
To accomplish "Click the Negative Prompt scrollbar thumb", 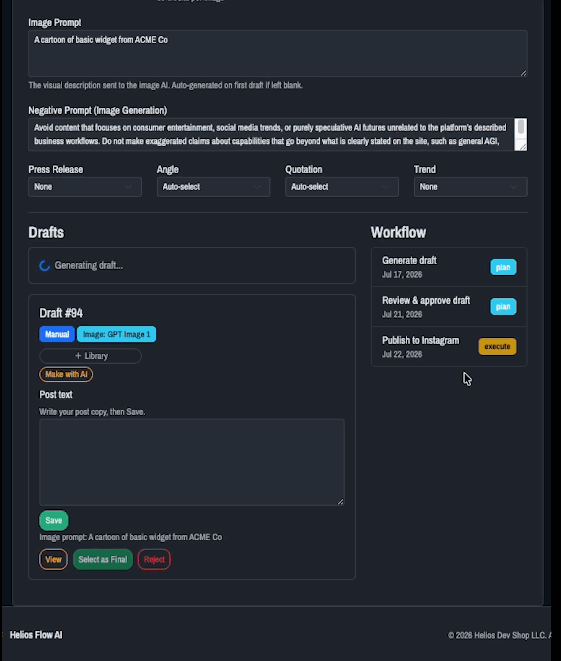I will pyautogui.click(x=521, y=126).
